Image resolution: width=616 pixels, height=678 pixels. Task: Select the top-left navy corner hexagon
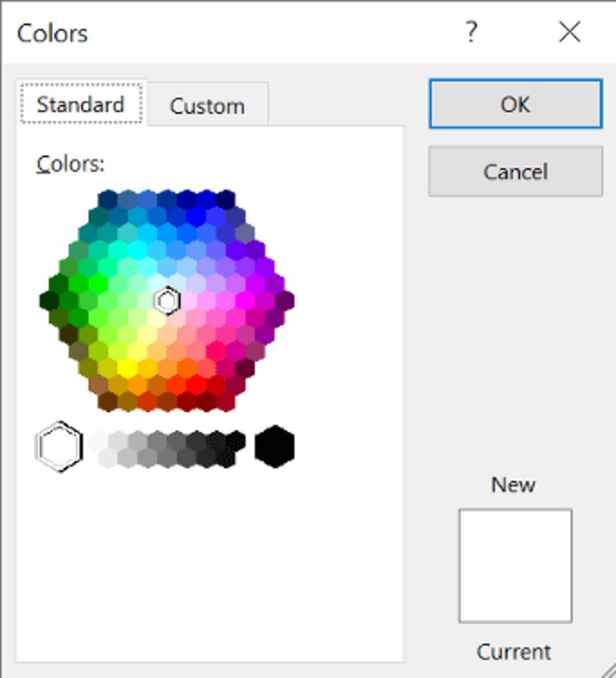tap(108, 199)
